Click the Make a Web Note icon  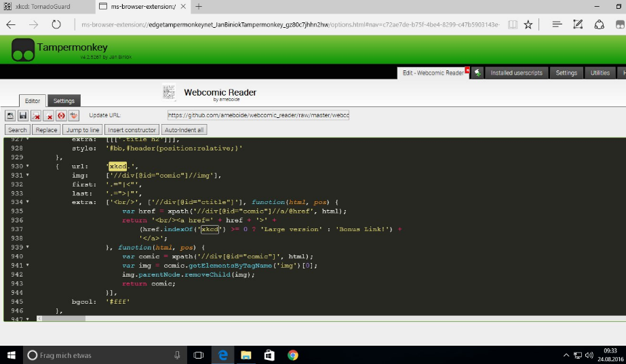pos(578,25)
